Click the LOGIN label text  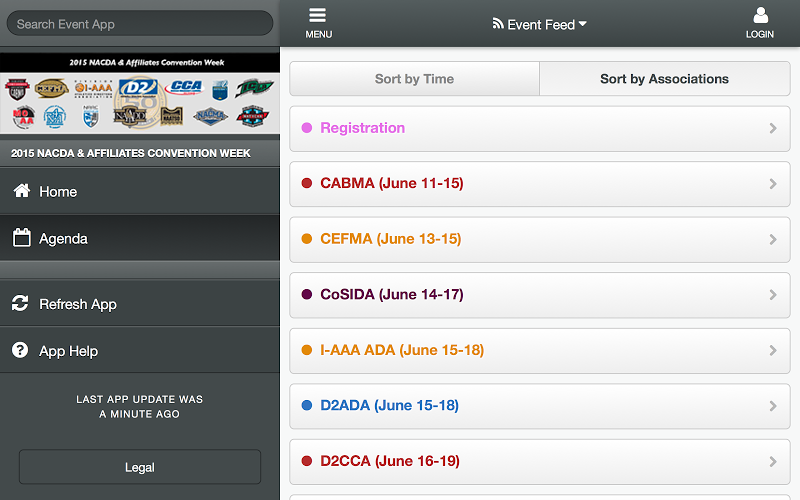pyautogui.click(x=760, y=34)
